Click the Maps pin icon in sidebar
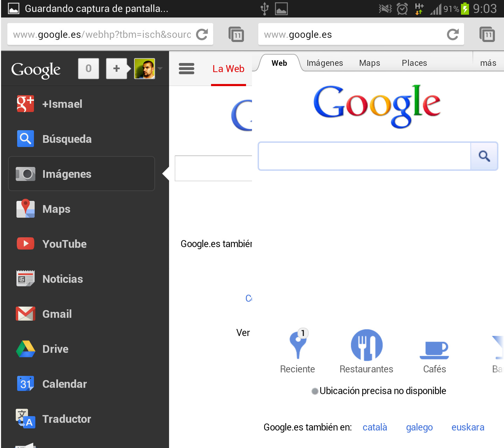The height and width of the screenshot is (448, 504). click(x=25, y=209)
